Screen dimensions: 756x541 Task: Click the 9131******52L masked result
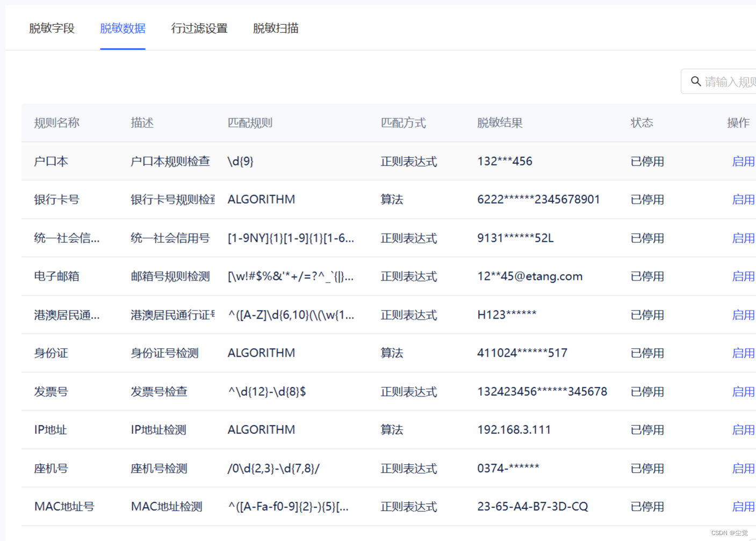click(x=516, y=238)
